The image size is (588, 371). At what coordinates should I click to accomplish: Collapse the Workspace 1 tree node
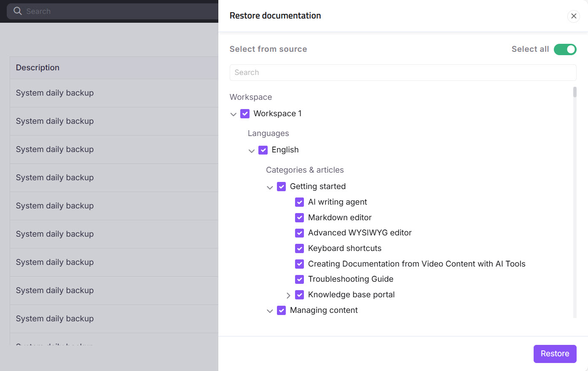[234, 114]
